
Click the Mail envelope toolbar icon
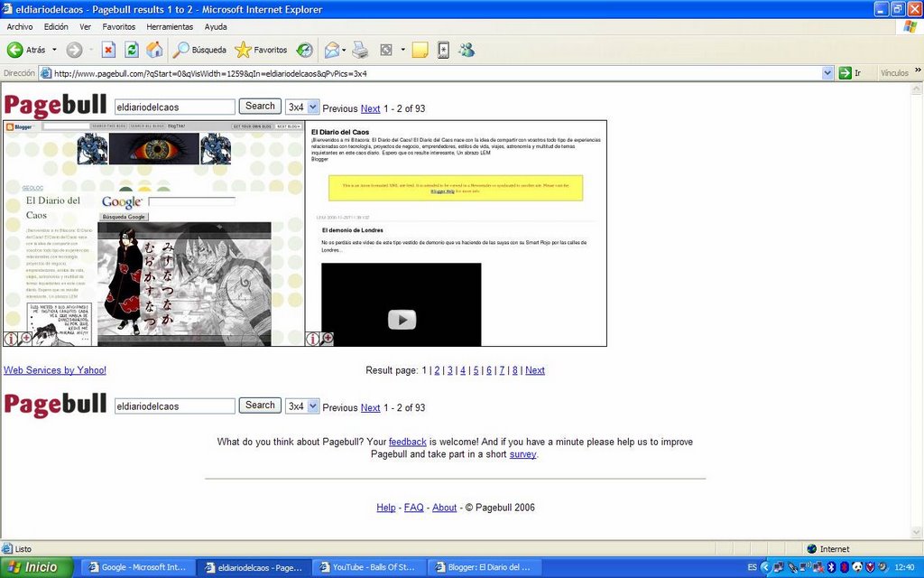pos(332,51)
